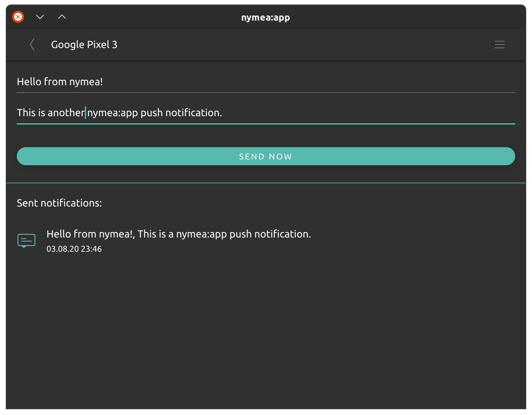Viewport: 532px width, 415px height.
Task: Maximize window with the up chevron
Action: coord(62,17)
